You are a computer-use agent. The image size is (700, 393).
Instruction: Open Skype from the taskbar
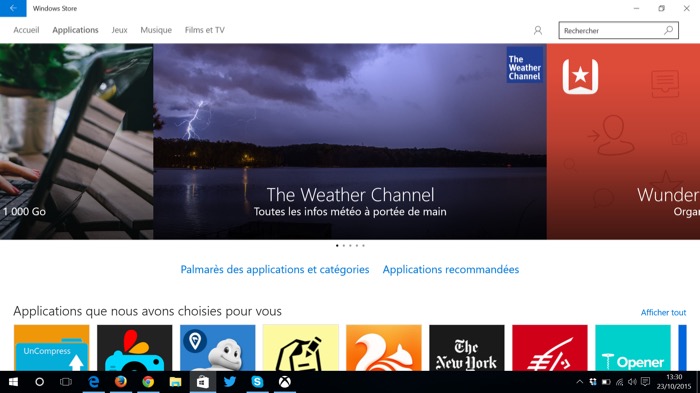(257, 382)
